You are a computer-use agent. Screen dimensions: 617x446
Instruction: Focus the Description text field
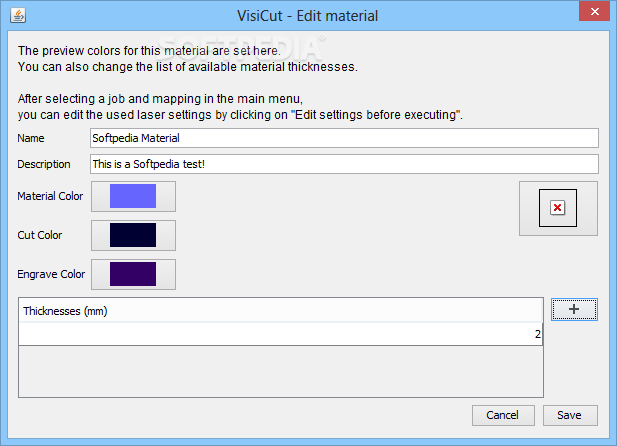pyautogui.click(x=344, y=164)
